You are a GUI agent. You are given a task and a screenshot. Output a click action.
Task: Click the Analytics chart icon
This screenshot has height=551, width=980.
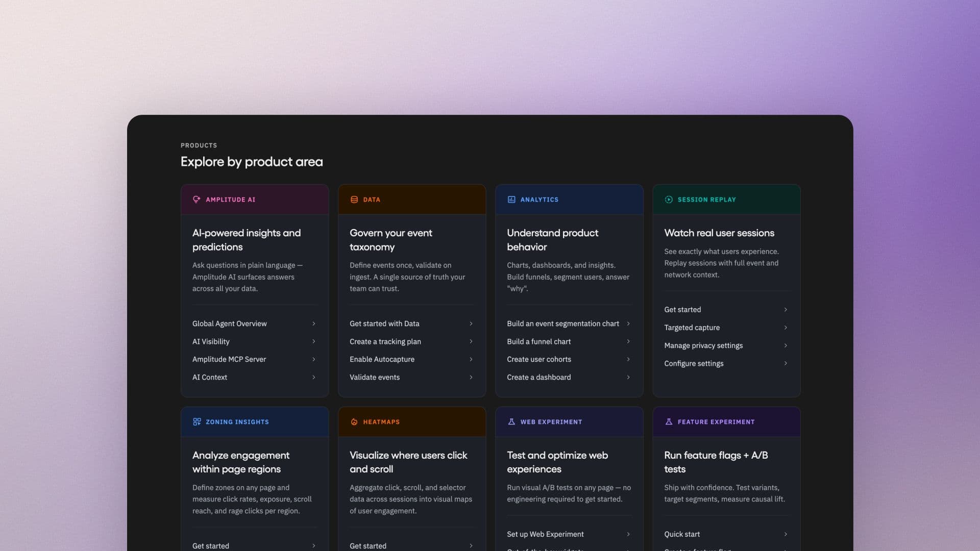click(511, 199)
